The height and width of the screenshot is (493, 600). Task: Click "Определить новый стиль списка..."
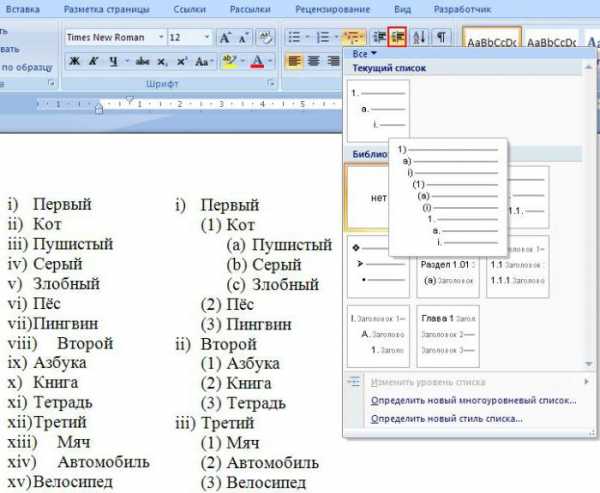tap(446, 418)
